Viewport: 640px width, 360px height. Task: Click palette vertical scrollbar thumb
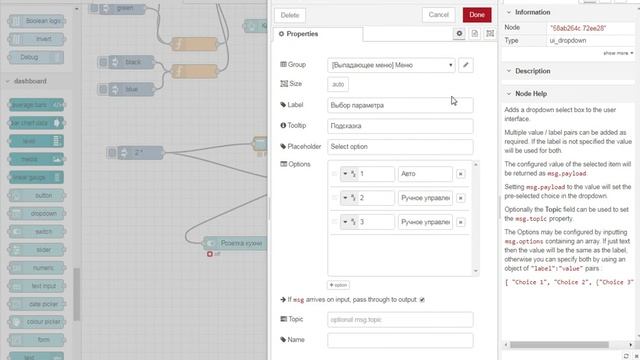pyautogui.click(x=76, y=294)
